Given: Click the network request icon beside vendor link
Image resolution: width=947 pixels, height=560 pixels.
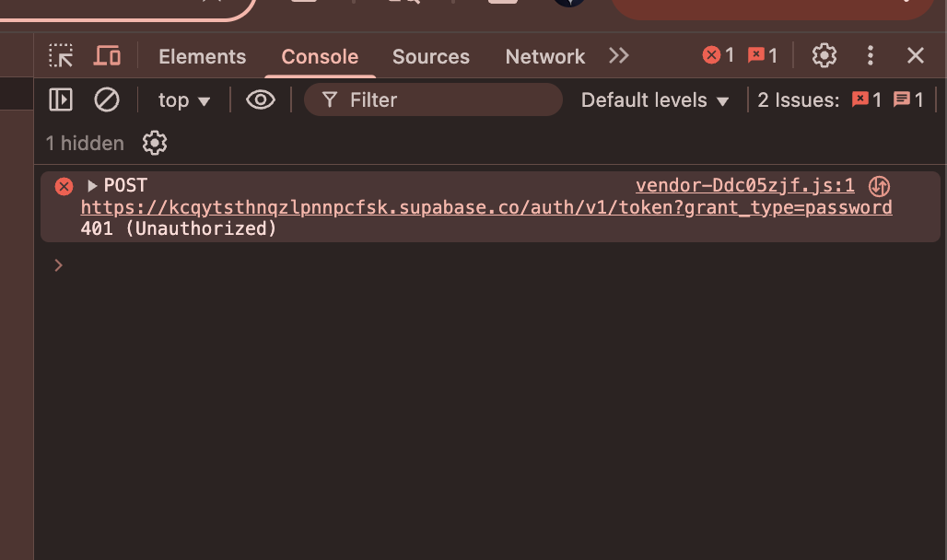Looking at the screenshot, I should point(879,186).
